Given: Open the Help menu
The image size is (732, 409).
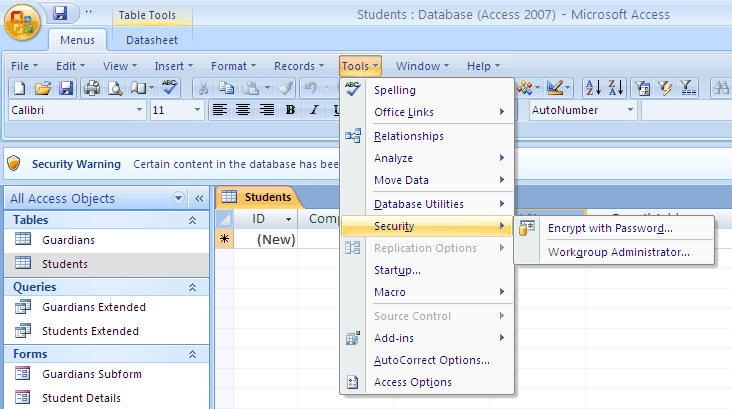Looking at the screenshot, I should tap(483, 66).
